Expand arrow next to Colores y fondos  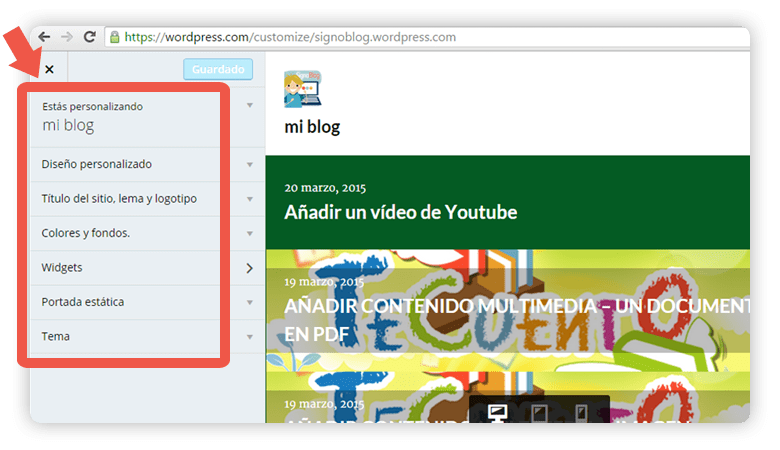pyautogui.click(x=250, y=233)
